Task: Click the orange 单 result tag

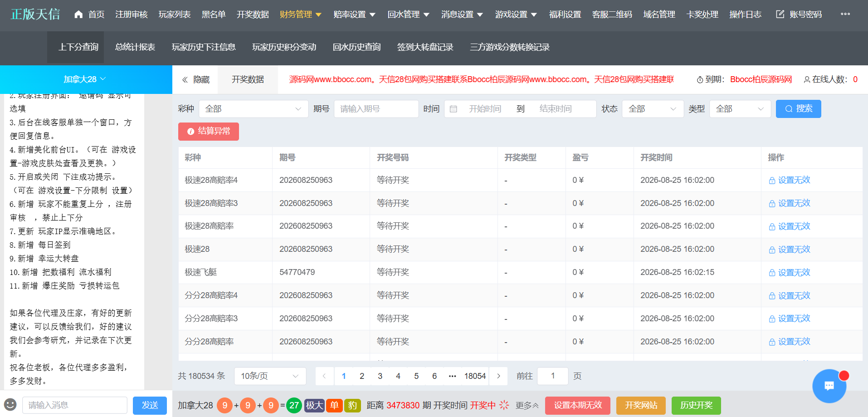Action: 334,405
